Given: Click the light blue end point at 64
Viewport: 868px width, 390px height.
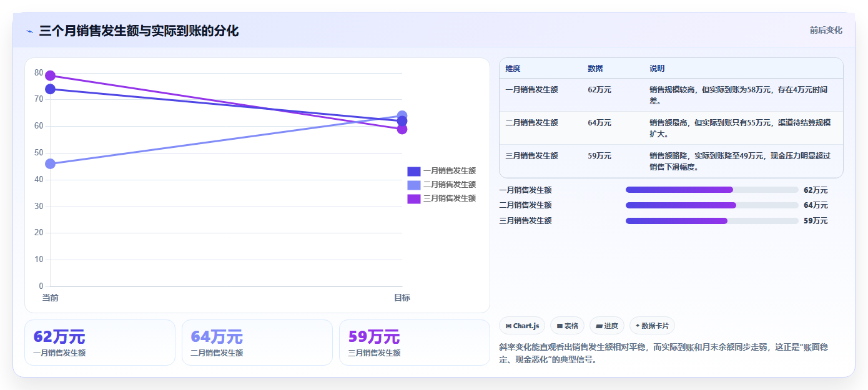Looking at the screenshot, I should tap(402, 115).
